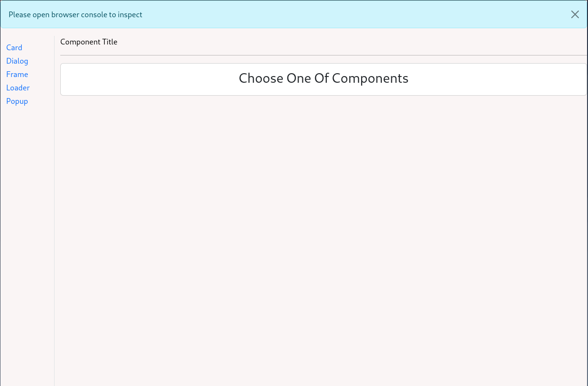The image size is (588, 386).
Task: Click the word 'Components' in the heading
Action: [370, 78]
